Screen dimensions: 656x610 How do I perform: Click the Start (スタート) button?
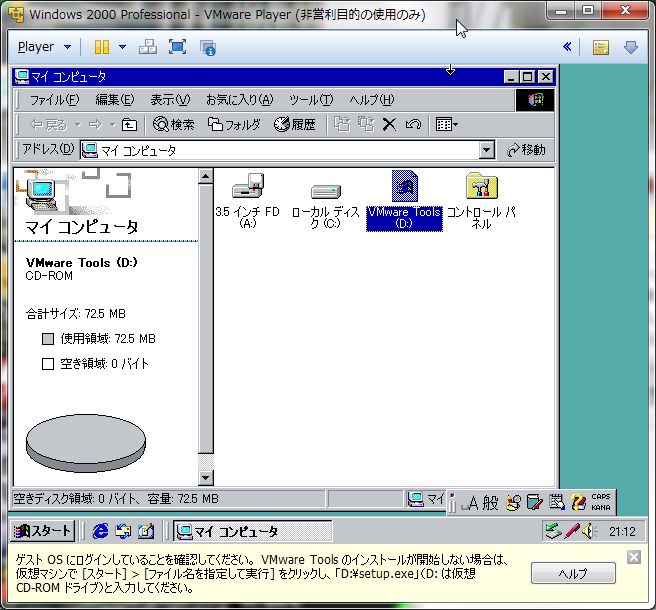pyautogui.click(x=43, y=531)
